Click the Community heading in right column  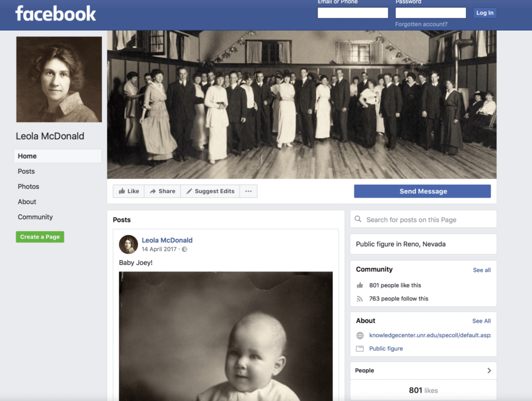coord(374,269)
